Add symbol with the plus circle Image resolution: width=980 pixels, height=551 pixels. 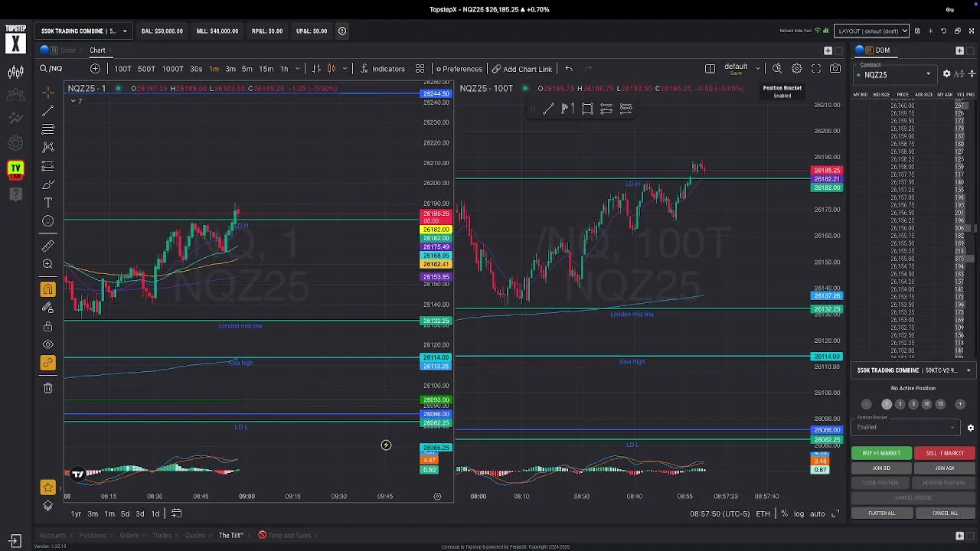click(x=95, y=69)
